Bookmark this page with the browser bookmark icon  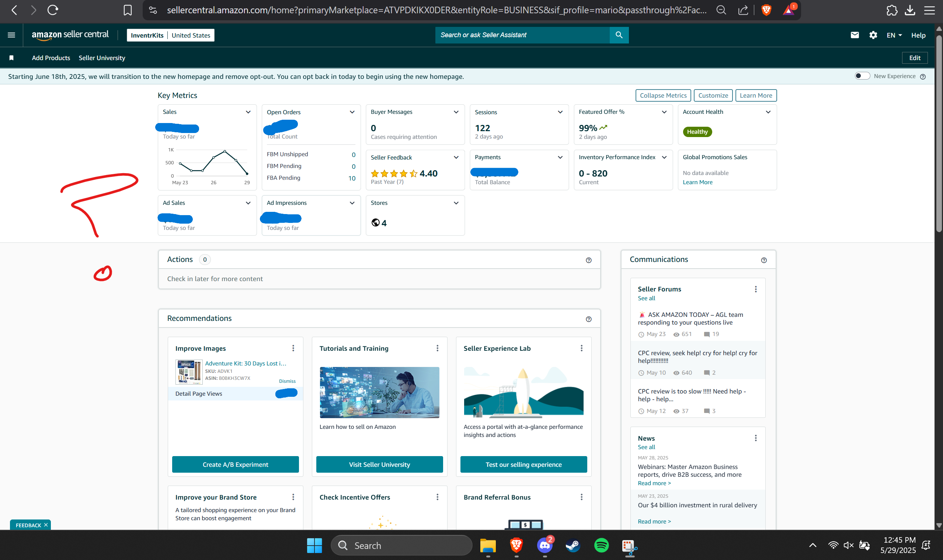point(128,10)
